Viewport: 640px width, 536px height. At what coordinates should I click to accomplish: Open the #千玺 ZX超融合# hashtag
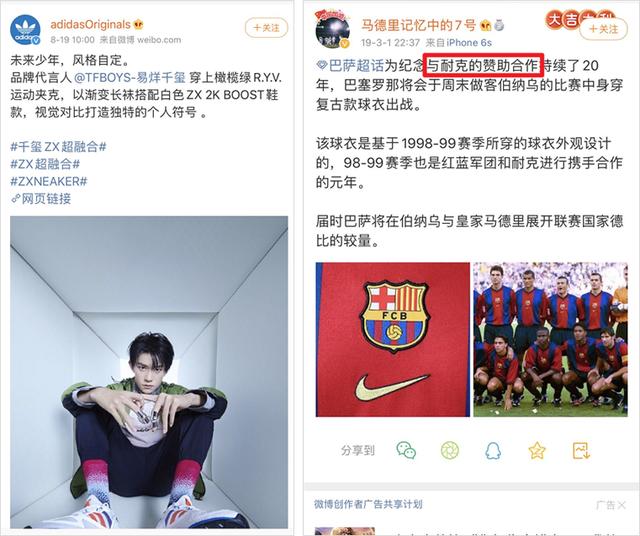58,147
